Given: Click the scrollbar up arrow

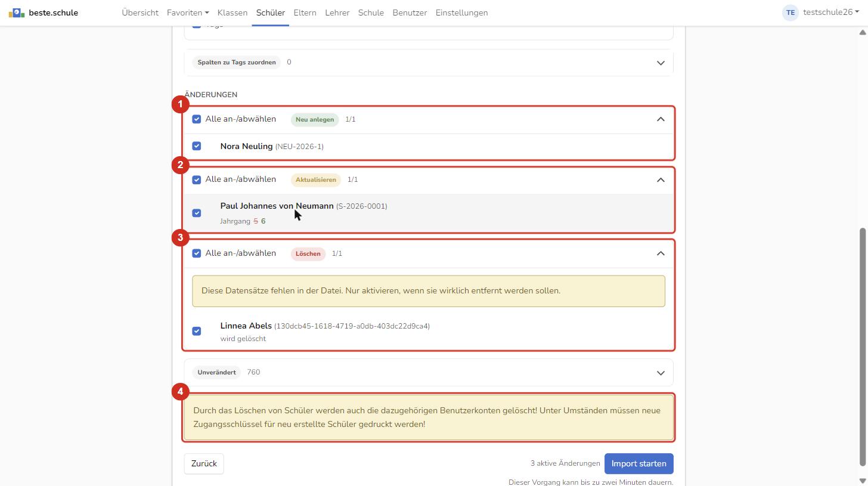Looking at the screenshot, I should [x=862, y=32].
